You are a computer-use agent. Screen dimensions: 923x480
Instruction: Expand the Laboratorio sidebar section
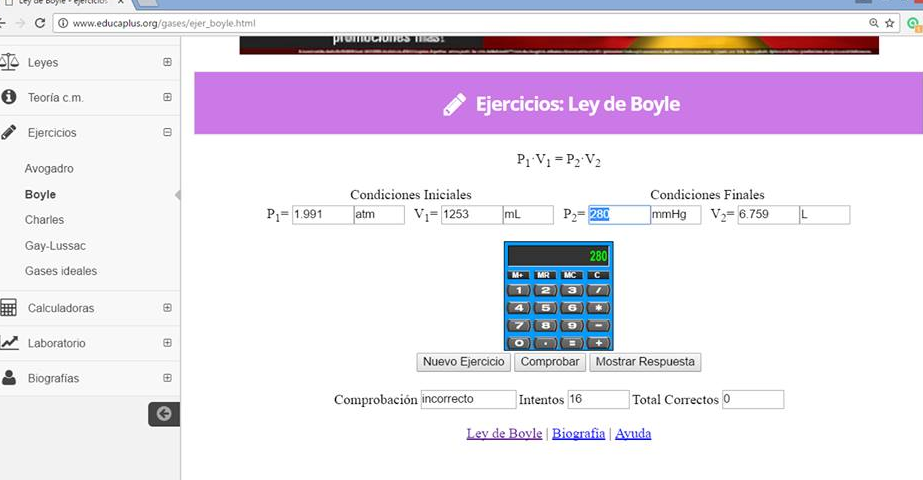point(167,343)
